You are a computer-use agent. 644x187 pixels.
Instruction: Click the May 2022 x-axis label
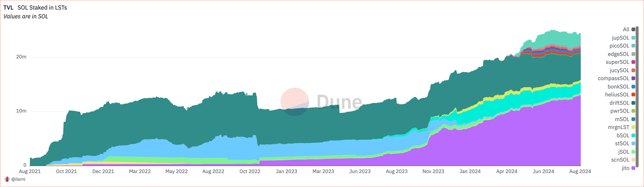click(177, 171)
